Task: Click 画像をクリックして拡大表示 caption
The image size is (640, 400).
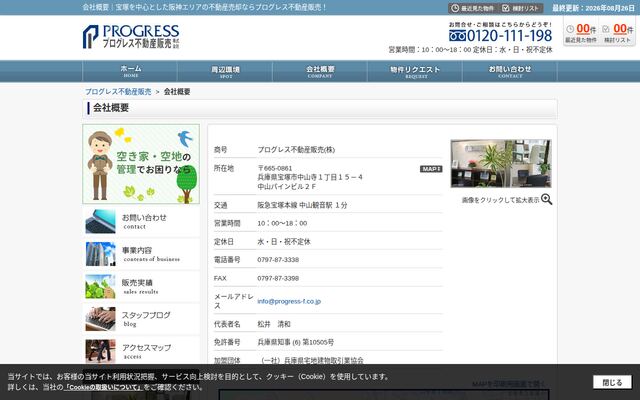Action: click(500, 200)
